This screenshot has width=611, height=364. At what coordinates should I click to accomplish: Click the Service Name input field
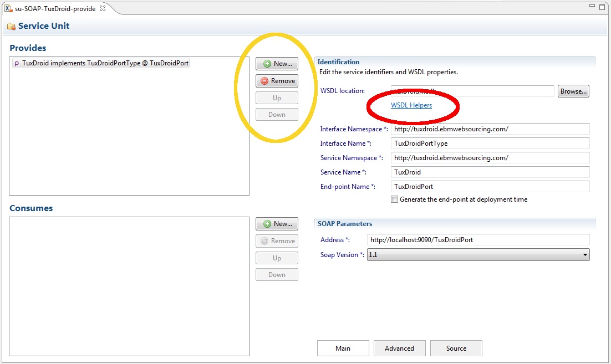coord(490,172)
